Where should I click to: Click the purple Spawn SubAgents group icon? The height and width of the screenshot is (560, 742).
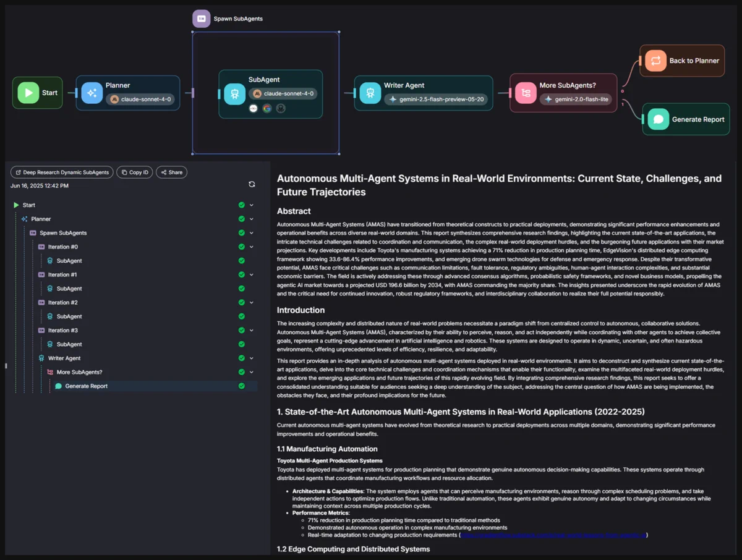201,19
